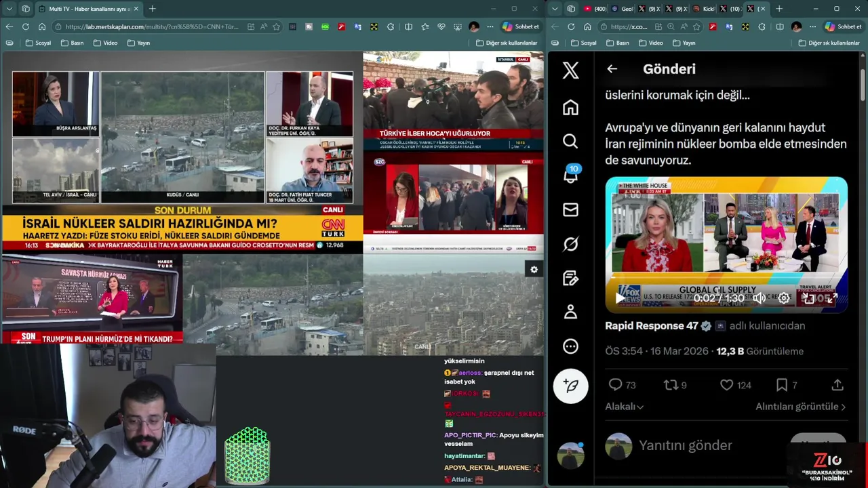This screenshot has width=868, height=488.
Task: Open Rapid Response 47 profile link
Action: pyautogui.click(x=651, y=326)
